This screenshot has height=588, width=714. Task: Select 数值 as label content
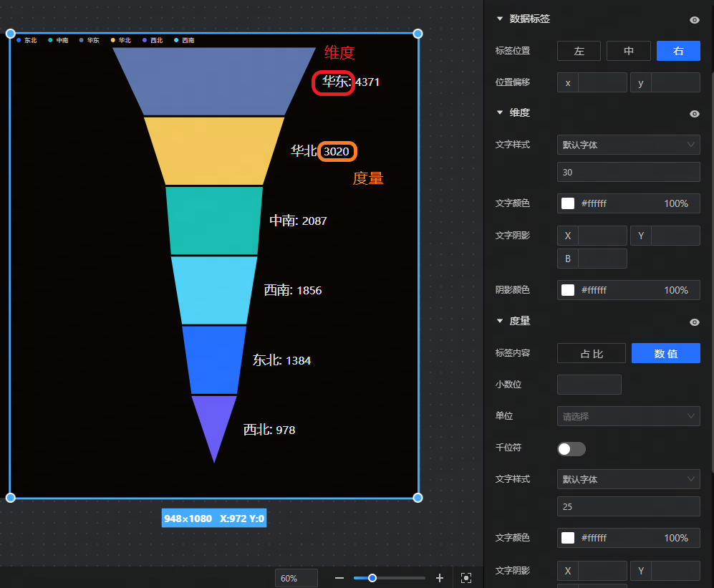[665, 354]
